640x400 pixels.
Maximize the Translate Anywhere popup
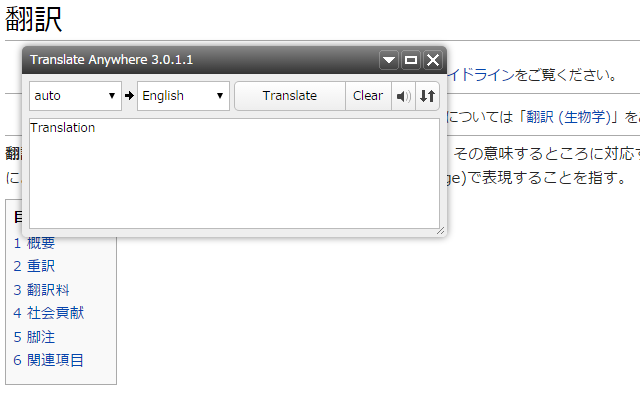click(x=411, y=60)
